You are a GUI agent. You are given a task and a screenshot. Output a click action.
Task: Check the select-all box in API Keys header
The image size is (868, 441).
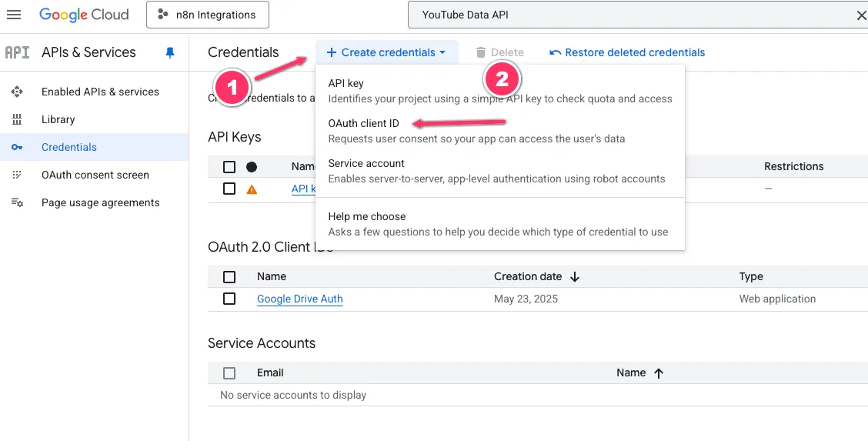[229, 166]
